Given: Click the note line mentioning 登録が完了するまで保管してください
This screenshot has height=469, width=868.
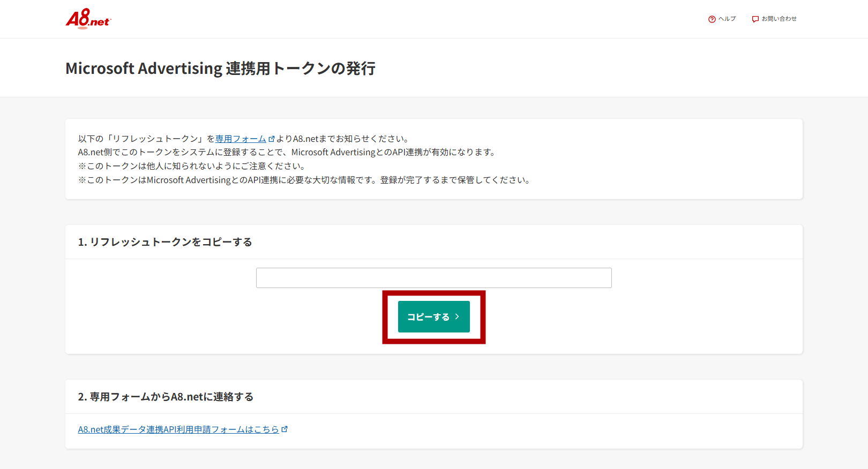Looking at the screenshot, I should (304, 180).
